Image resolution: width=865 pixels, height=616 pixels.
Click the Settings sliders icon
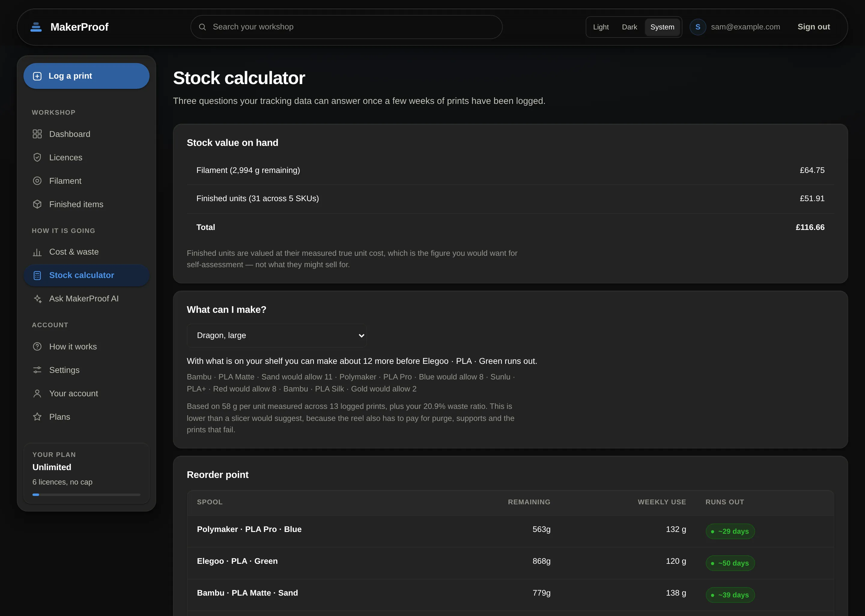(37, 370)
